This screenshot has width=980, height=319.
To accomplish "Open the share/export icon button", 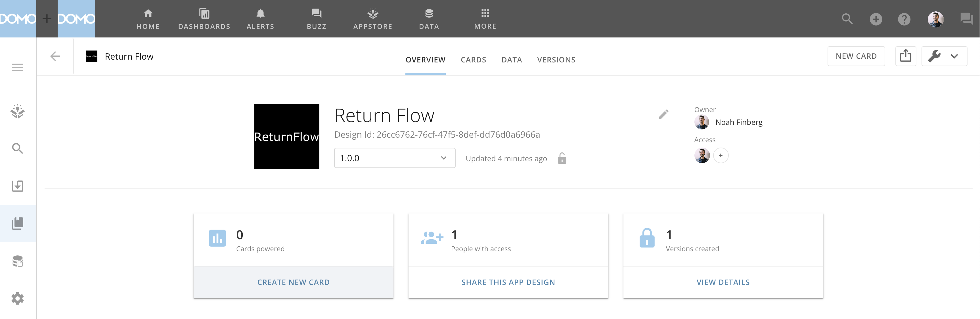I will [905, 56].
